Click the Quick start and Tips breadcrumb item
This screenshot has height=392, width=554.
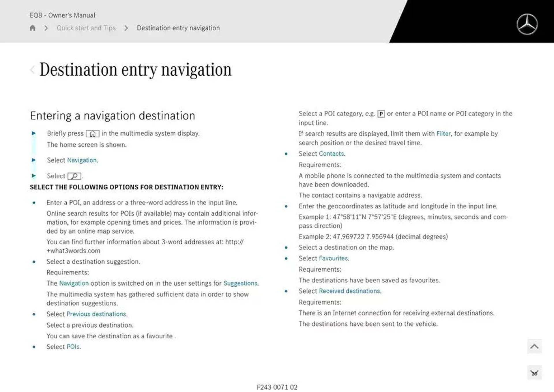click(86, 28)
